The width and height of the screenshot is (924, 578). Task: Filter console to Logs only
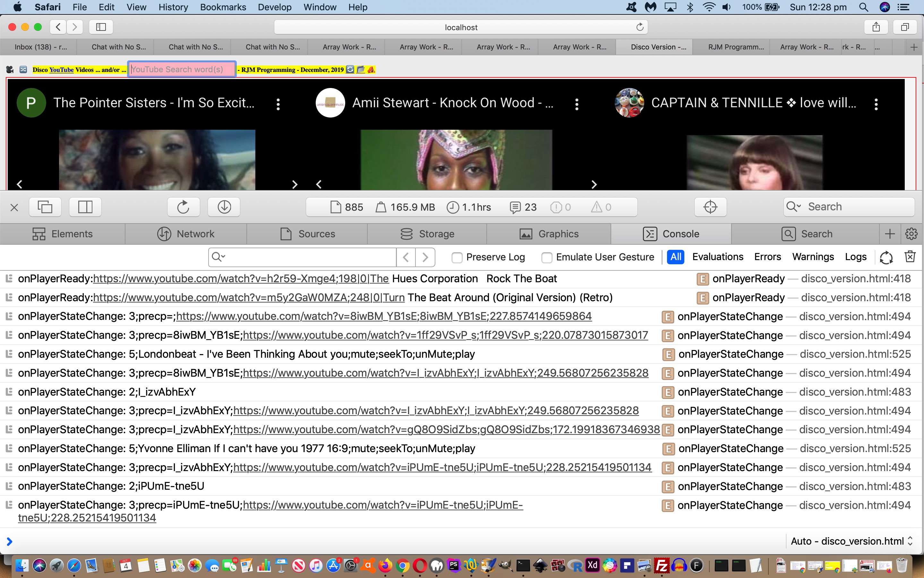[x=856, y=257]
